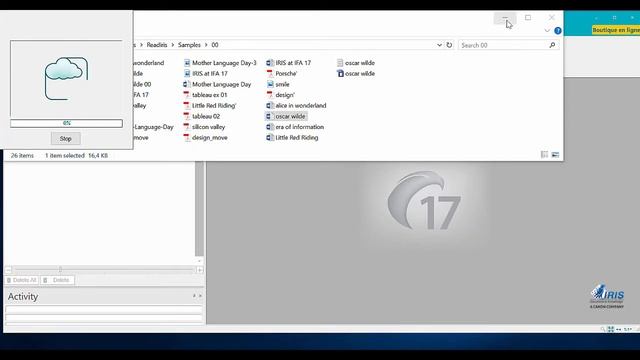
Task: Decrease thumbnail zoom with minus button
Action: 8,270
